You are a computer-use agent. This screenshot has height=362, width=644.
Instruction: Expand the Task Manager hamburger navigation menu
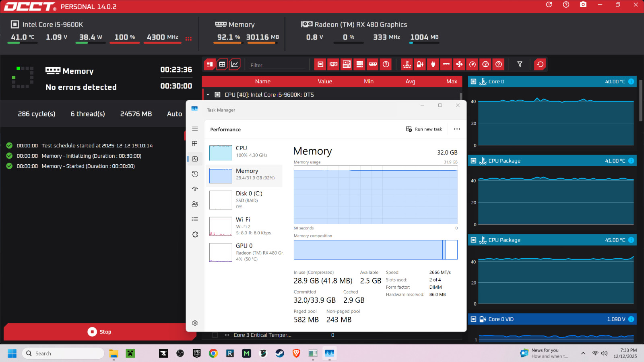(x=195, y=129)
